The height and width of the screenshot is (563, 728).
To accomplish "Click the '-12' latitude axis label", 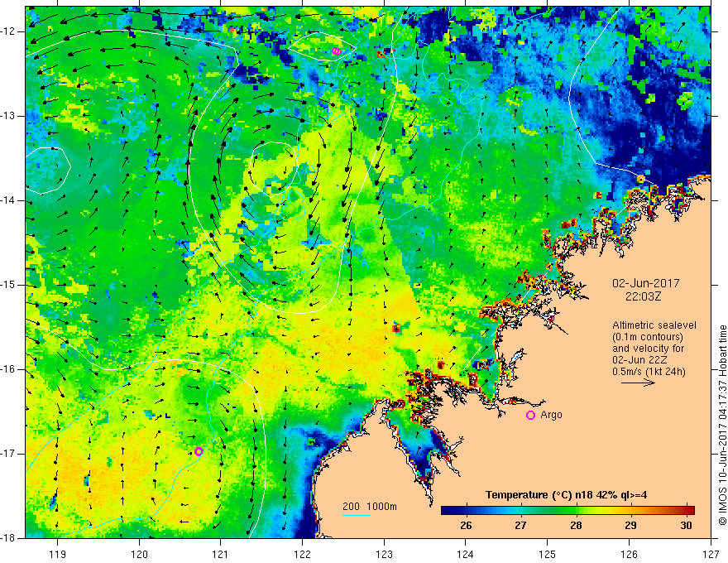I will tap(9, 31).
